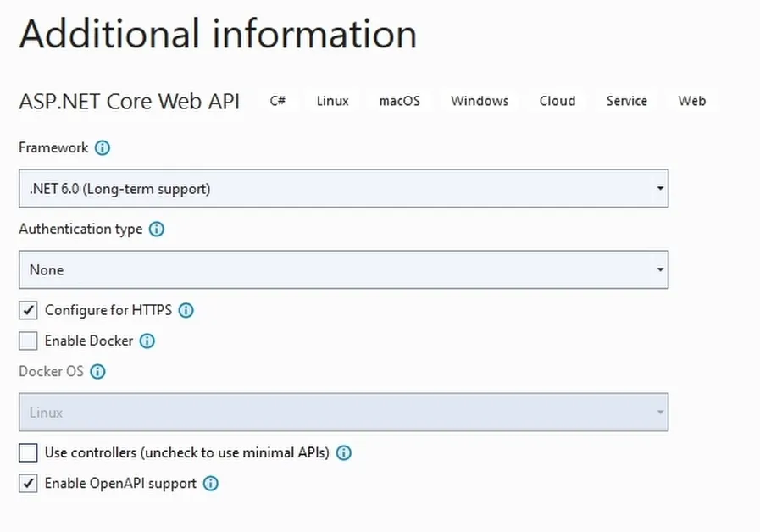The image size is (760, 532).
Task: Click the 'Use controllers (uncheck to use minimal APIs)' label
Action: point(187,453)
